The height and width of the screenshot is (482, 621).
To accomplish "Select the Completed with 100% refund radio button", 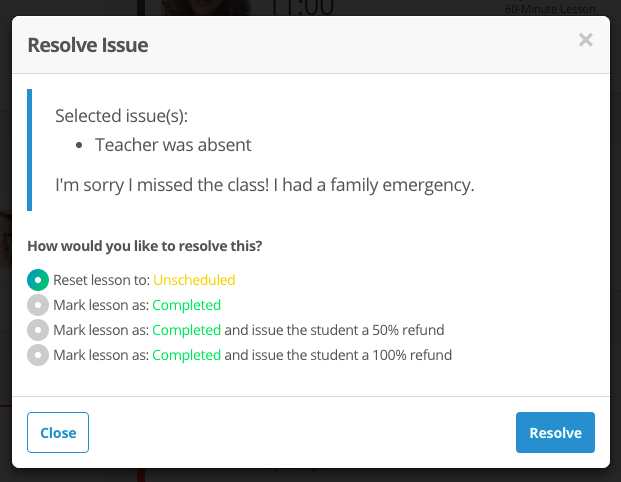I will [x=38, y=355].
